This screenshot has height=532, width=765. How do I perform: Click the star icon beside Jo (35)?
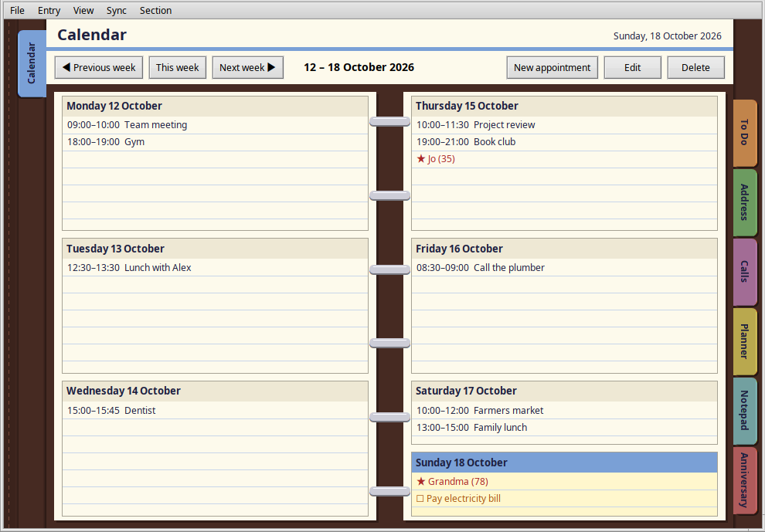(421, 159)
